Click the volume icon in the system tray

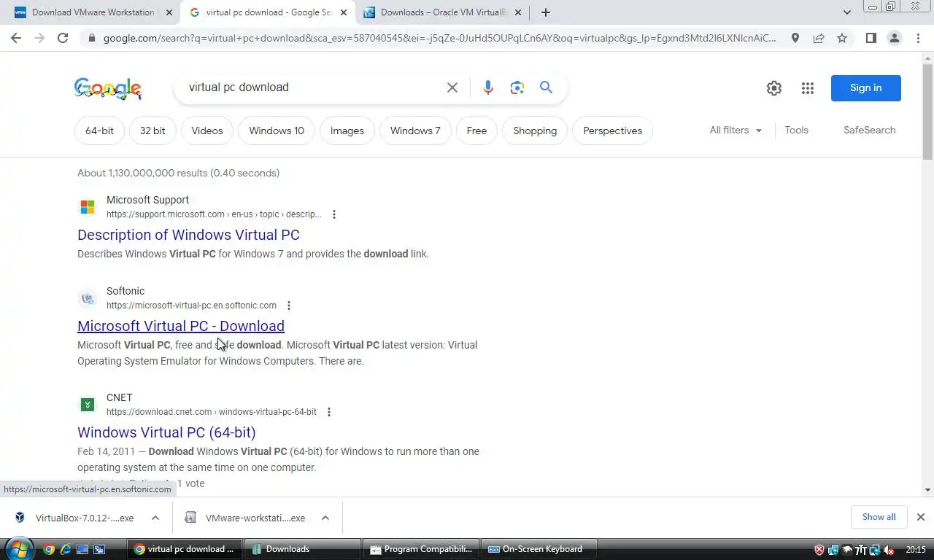[x=888, y=550]
